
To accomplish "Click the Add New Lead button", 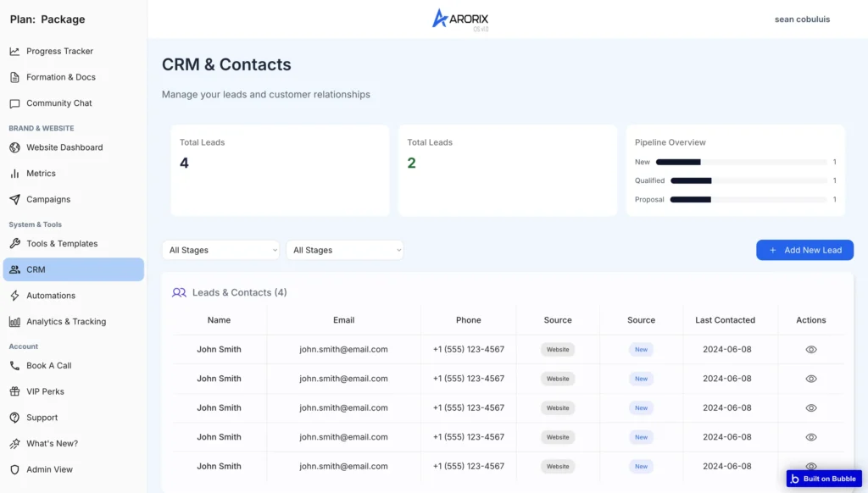I will (x=805, y=250).
